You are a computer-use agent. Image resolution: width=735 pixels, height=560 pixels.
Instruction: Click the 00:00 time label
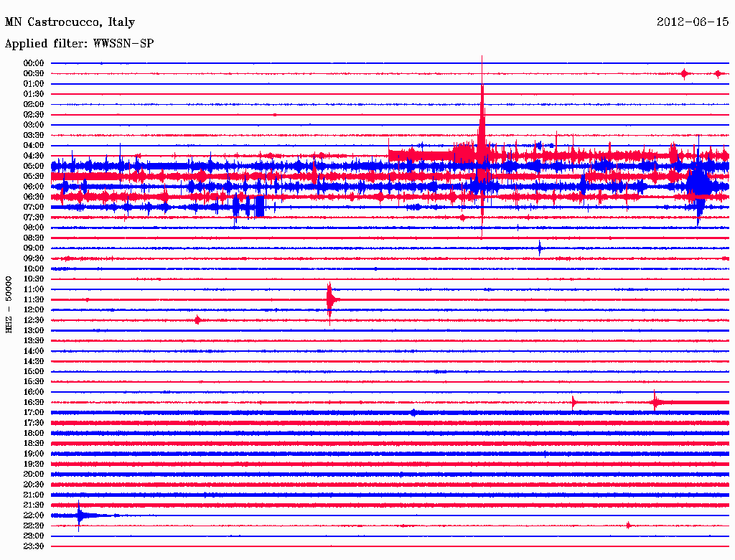[x=34, y=63]
